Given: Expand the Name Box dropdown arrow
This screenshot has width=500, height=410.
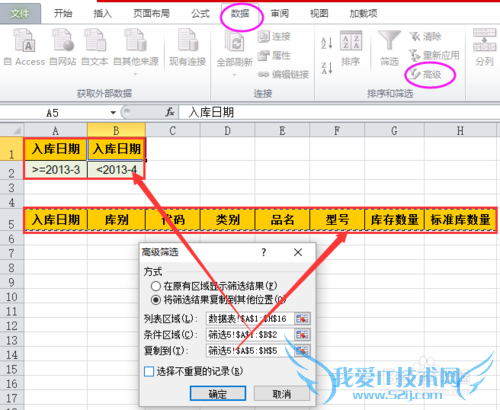Looking at the screenshot, I should tap(113, 113).
